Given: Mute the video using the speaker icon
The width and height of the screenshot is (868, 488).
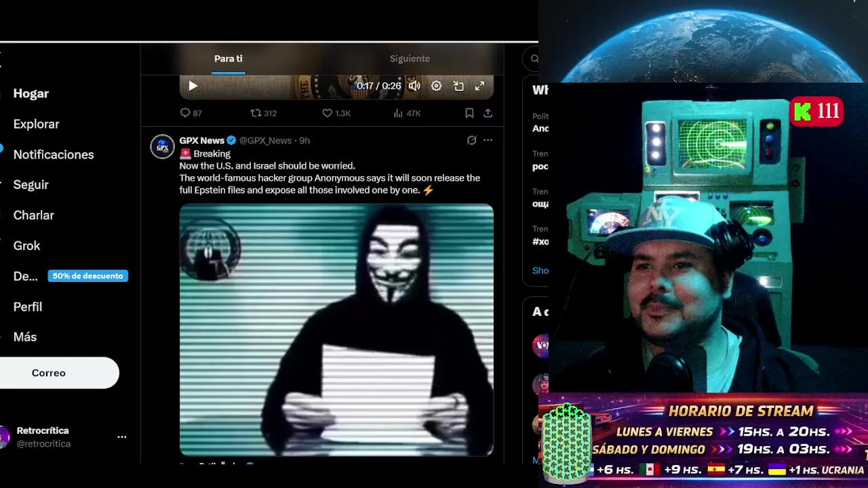Looking at the screenshot, I should coord(414,86).
